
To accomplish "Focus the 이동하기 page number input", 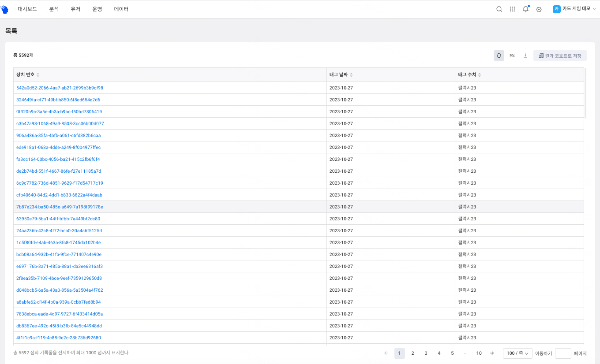I will tap(563, 353).
